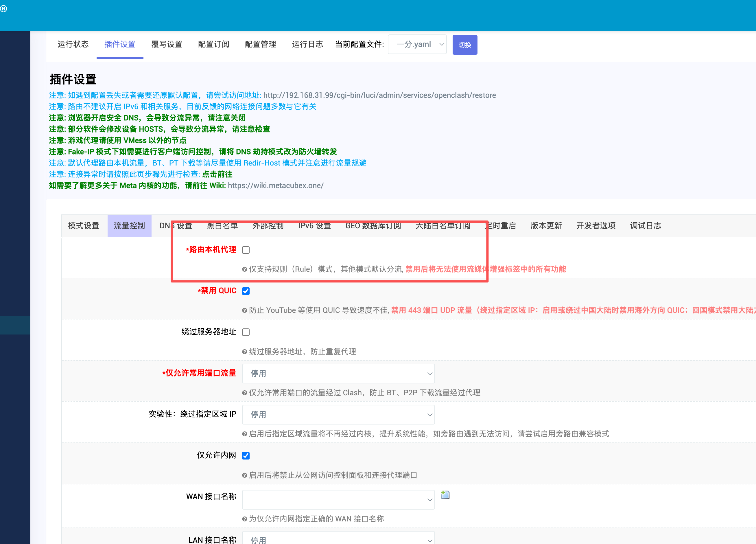The height and width of the screenshot is (544, 756).
Task: Open the 调试日志 sub-tab
Action: [646, 226]
